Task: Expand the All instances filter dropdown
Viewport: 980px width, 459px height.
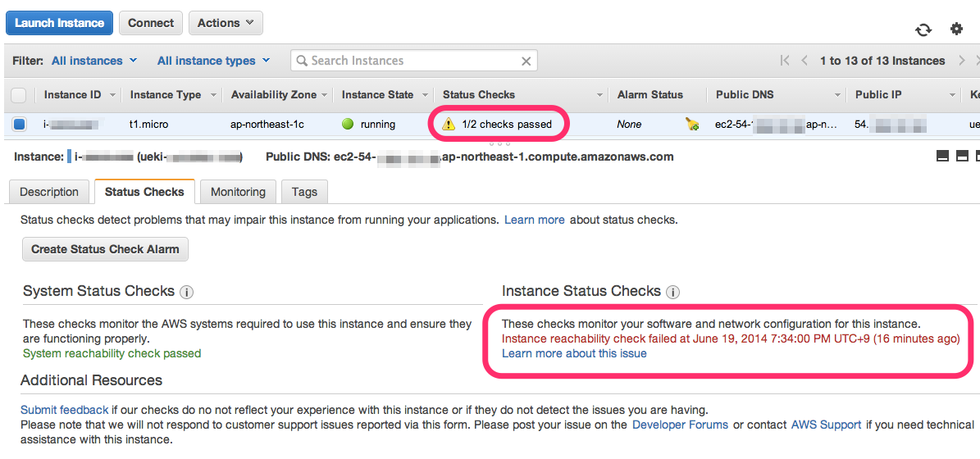Action: click(94, 61)
